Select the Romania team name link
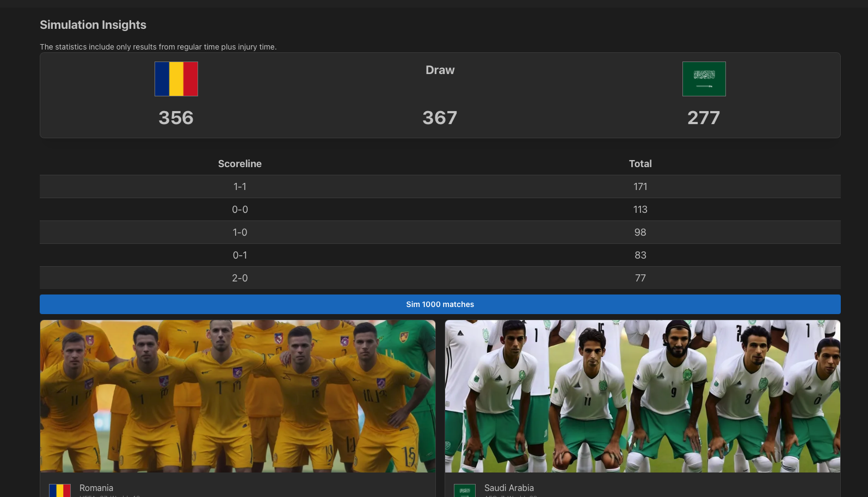Image resolution: width=868 pixels, height=497 pixels. pos(96,488)
